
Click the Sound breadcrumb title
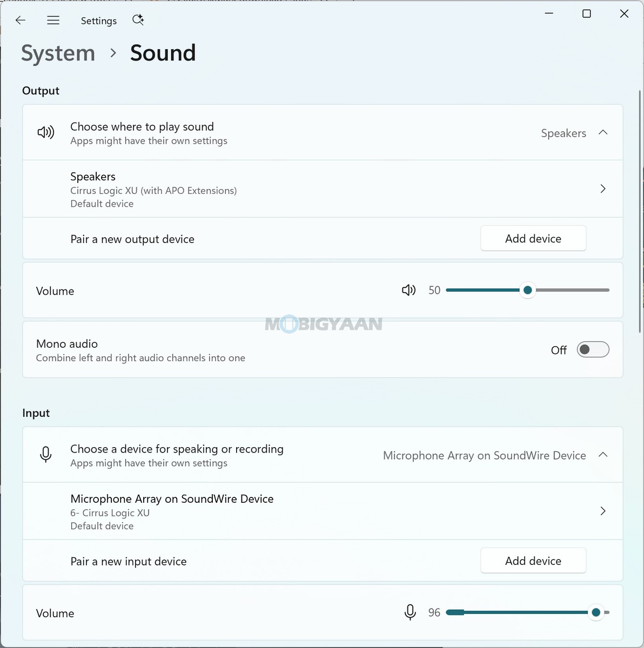pos(163,53)
